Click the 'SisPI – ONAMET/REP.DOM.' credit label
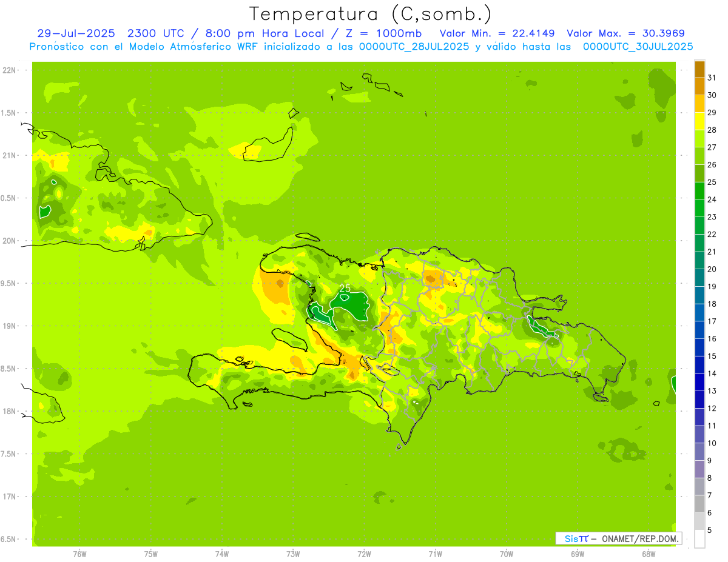Screen dimensions: 728x562 tap(618, 538)
